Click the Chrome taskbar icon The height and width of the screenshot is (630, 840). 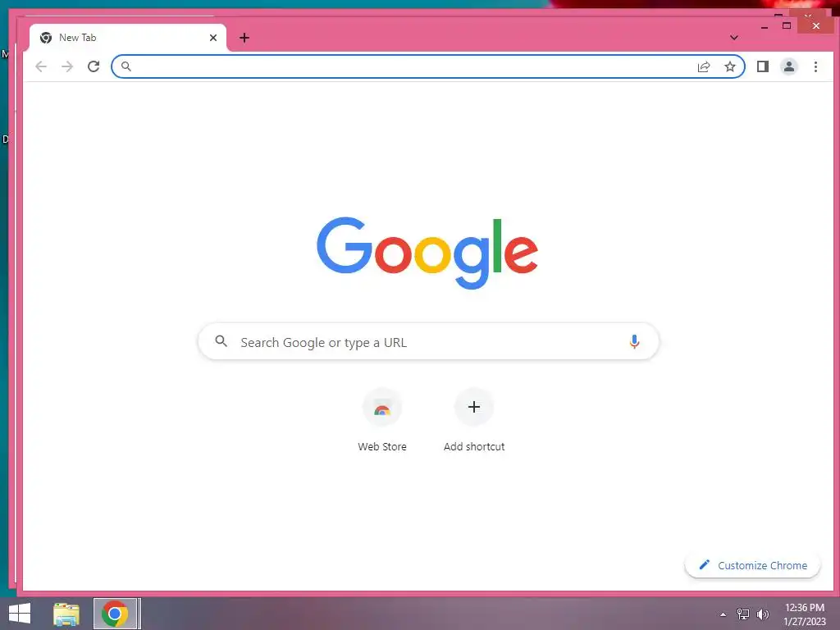point(116,614)
